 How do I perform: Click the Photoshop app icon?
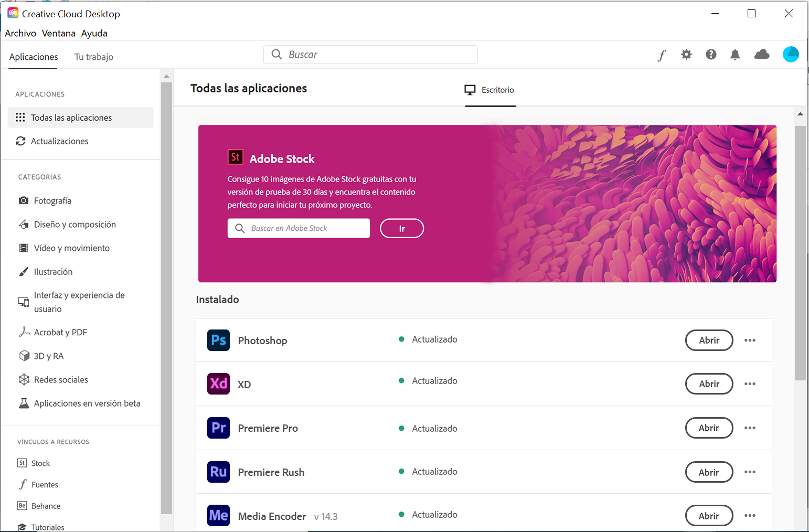pos(218,340)
